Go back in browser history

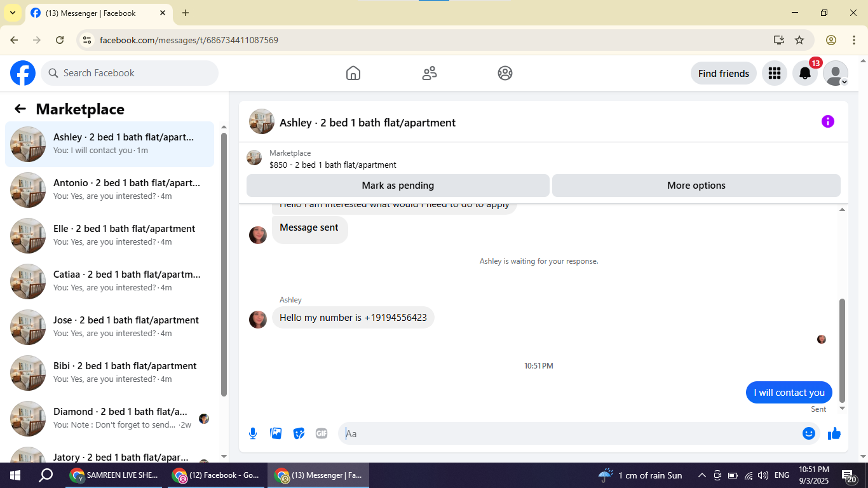tap(14, 40)
